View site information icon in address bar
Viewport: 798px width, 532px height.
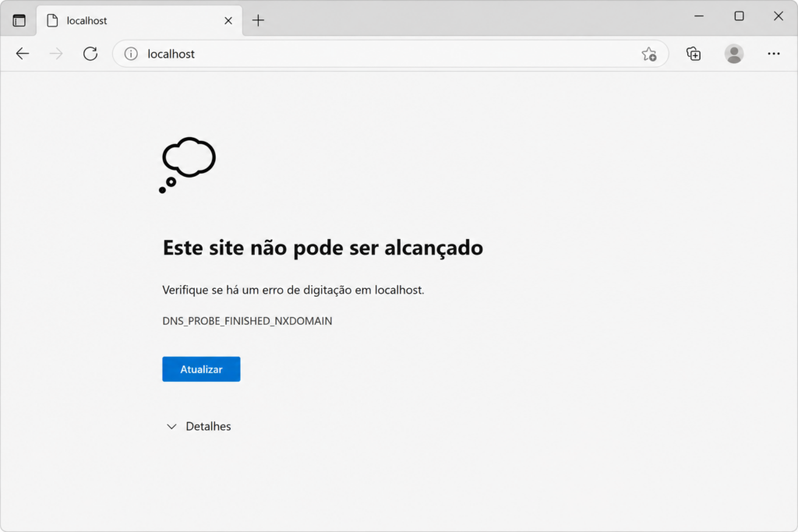click(x=131, y=54)
